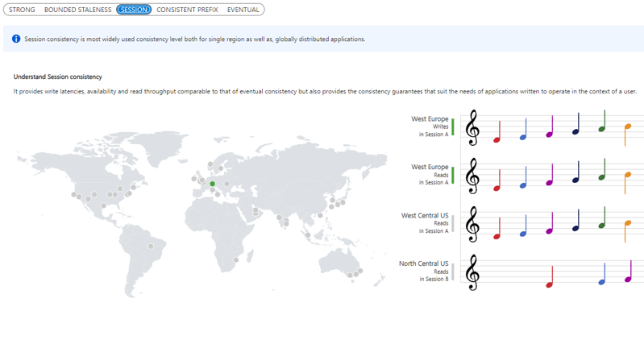
Task: Select the highlighted SESSION option
Action: tap(133, 10)
